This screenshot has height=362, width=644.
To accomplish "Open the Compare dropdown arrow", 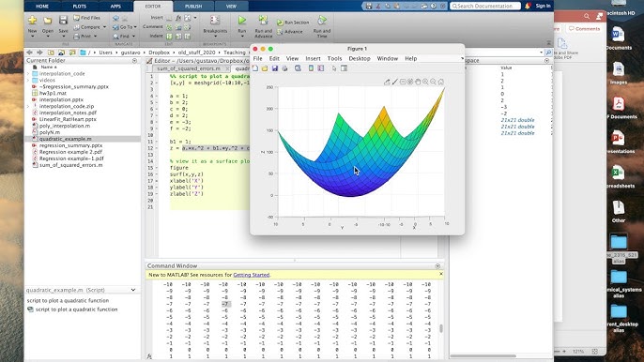I will click(104, 27).
